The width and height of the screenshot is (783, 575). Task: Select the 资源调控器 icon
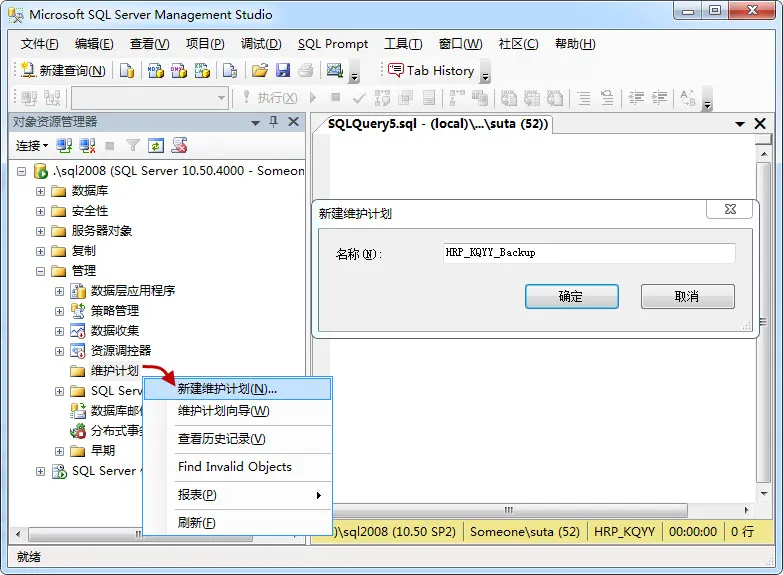coord(77,351)
